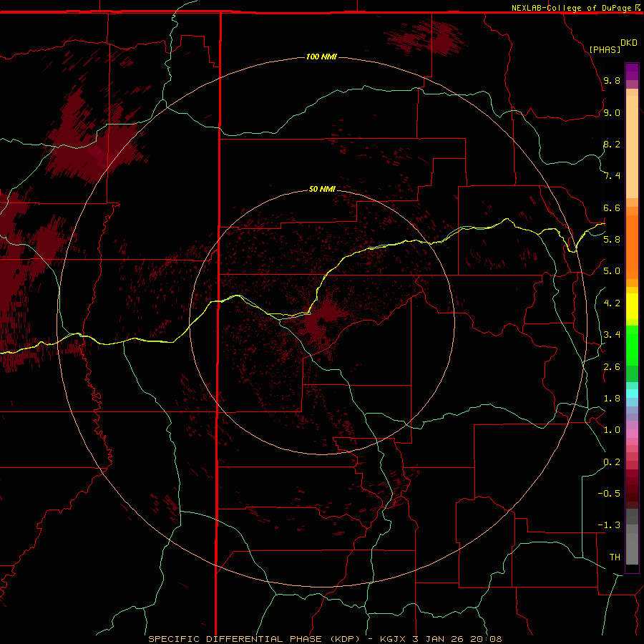Click the 0.2 value on the color scale
This screenshot has width=644, height=644.
point(612,462)
